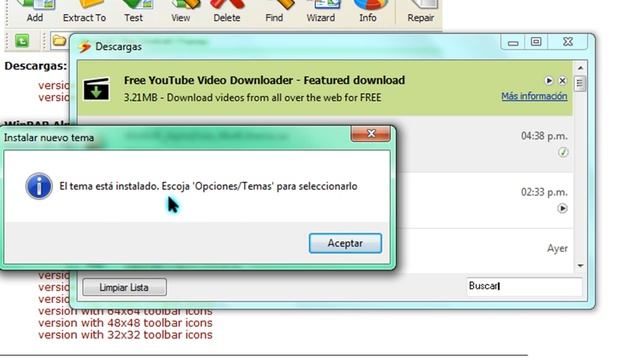Click the Descargas: heading on the webpage
640x360 pixels.
pos(36,66)
